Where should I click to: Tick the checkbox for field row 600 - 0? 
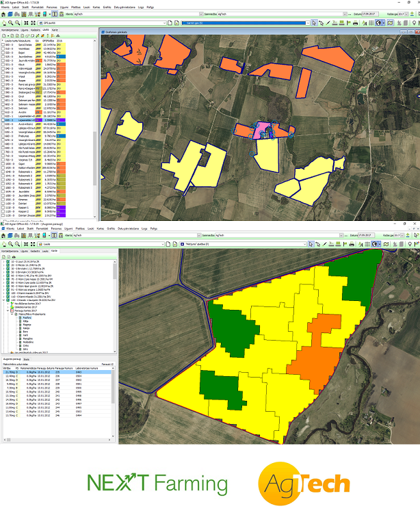tap(3, 96)
